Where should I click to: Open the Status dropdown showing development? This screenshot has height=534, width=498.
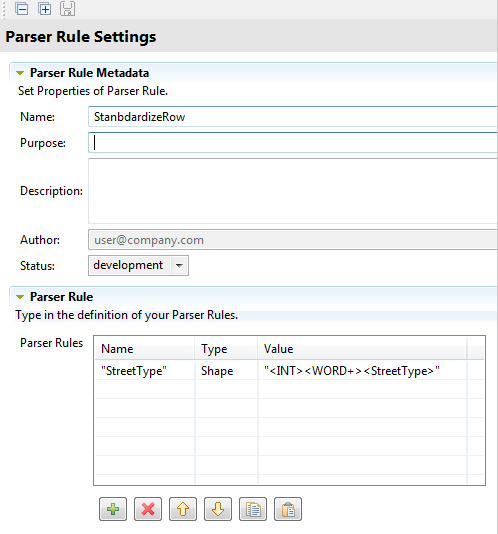138,265
